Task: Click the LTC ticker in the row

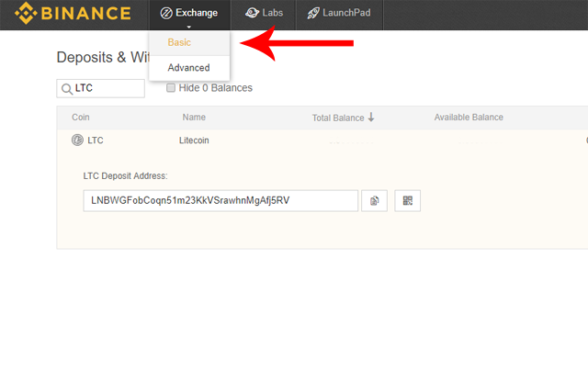Action: tap(96, 141)
